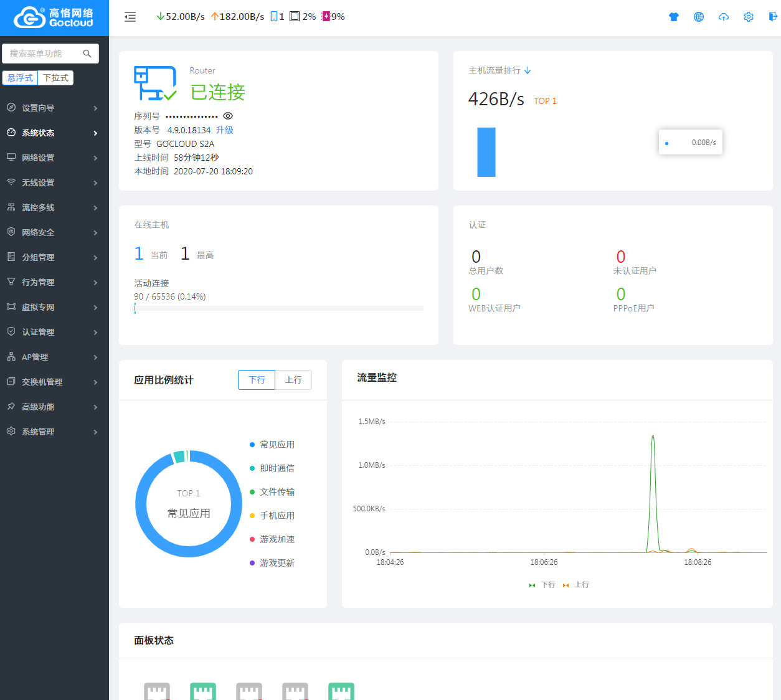Click the 网络设置 monitor icon
Viewport: 781px width, 700px height.
[11, 157]
